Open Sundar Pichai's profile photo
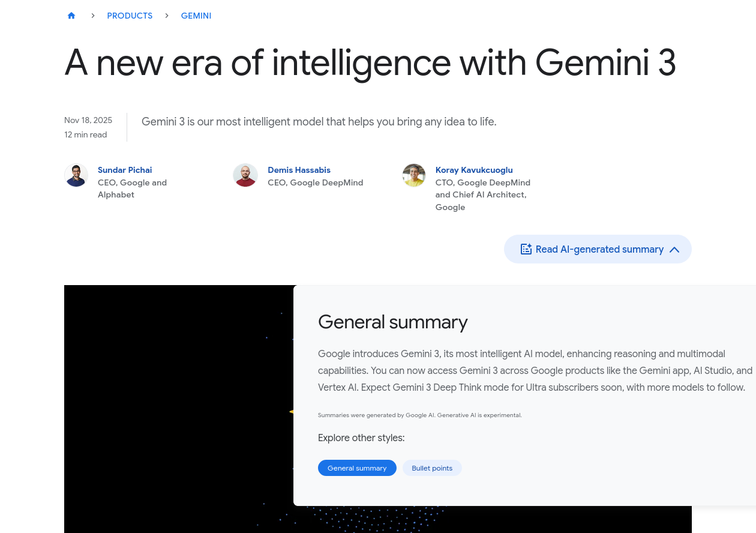 [76, 175]
